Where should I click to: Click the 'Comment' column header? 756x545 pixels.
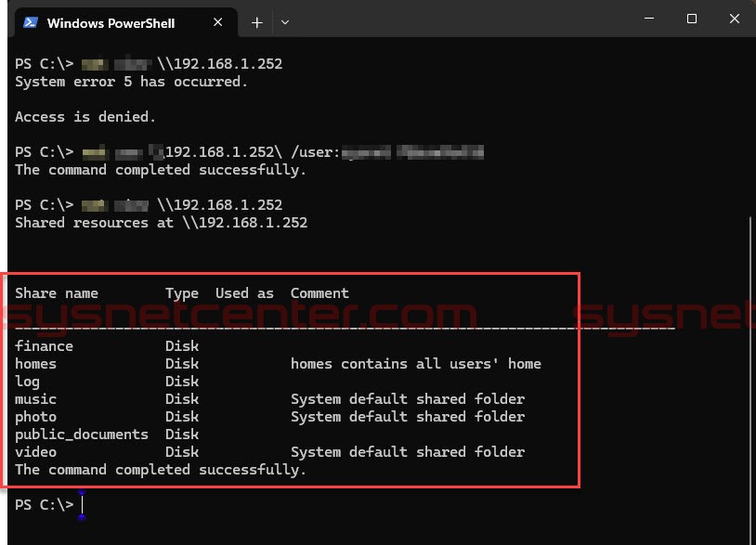click(x=319, y=293)
